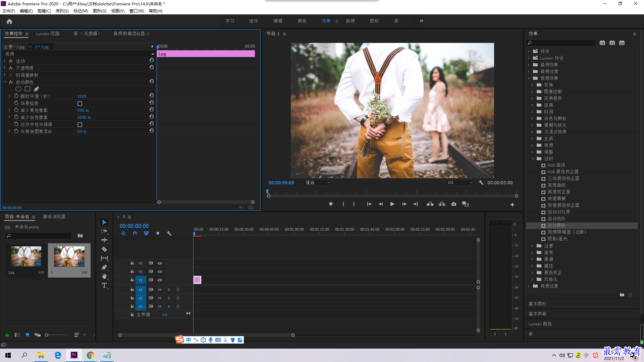Select the Pen tool in timeline toolbar

click(104, 267)
